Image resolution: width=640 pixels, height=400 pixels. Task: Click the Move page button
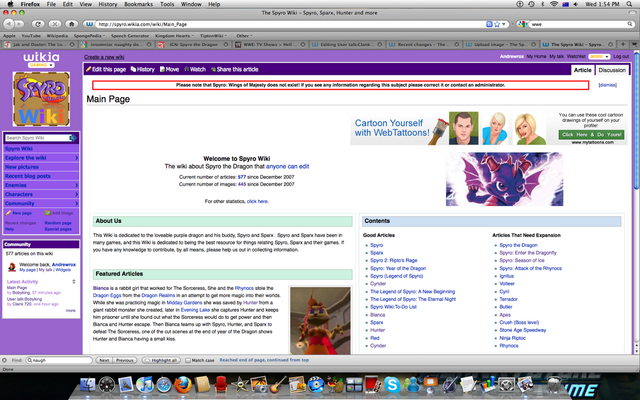[x=169, y=69]
